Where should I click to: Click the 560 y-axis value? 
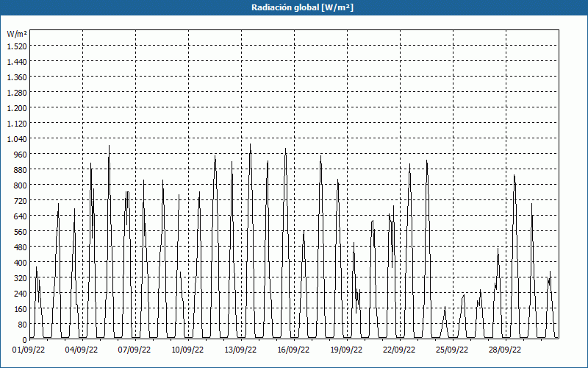[21, 232]
